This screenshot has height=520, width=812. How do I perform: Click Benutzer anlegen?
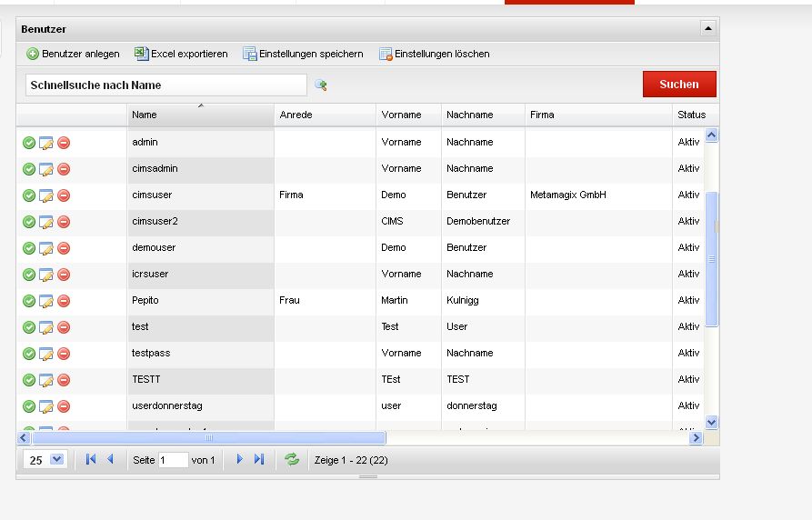[x=73, y=54]
